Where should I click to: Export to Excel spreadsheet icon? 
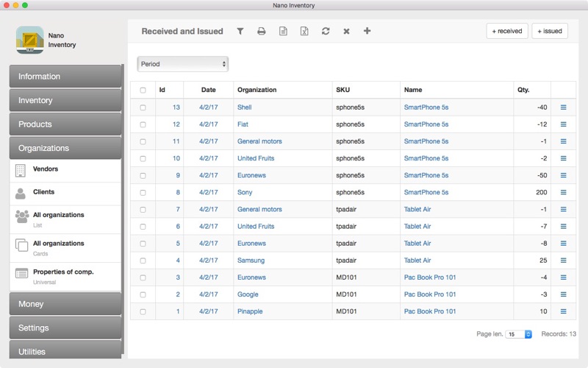304,31
